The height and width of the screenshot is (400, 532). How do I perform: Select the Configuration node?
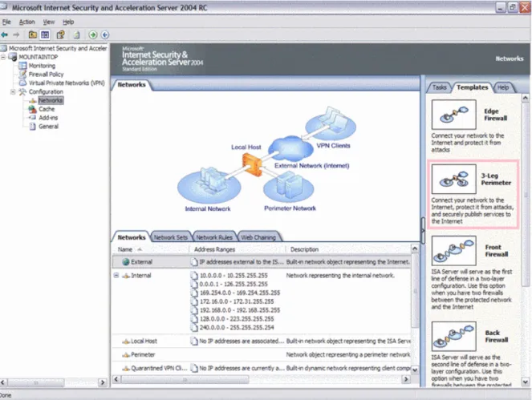pos(46,92)
